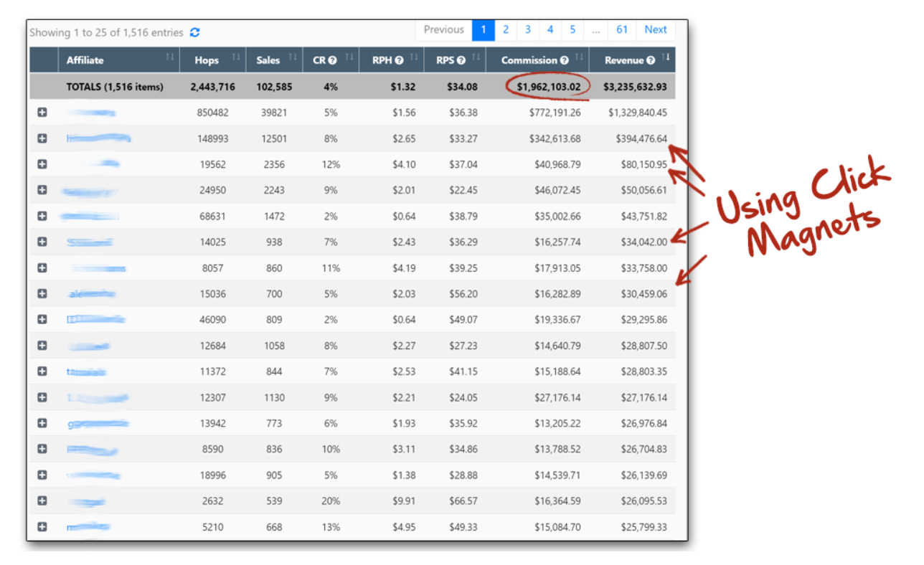
Task: Sort by the Revenue column arrows
Action: (x=666, y=57)
